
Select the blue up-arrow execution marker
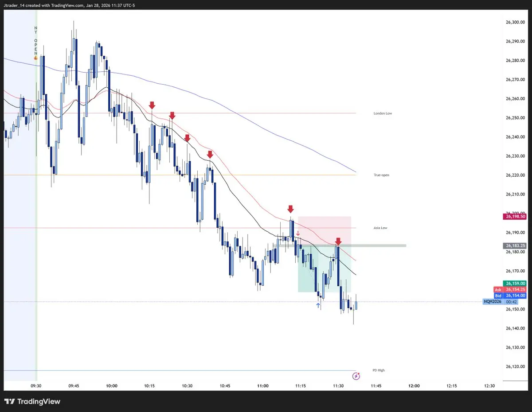click(x=318, y=305)
